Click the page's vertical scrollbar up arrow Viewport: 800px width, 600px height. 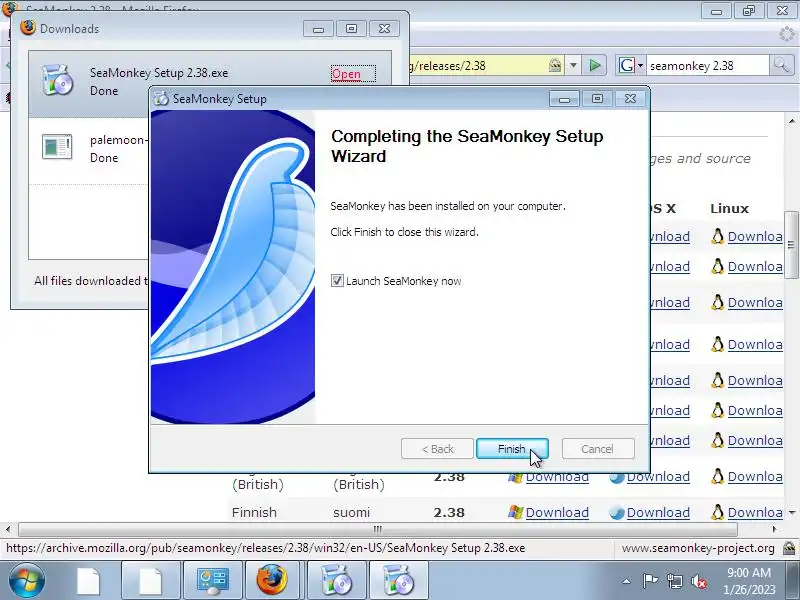point(792,121)
